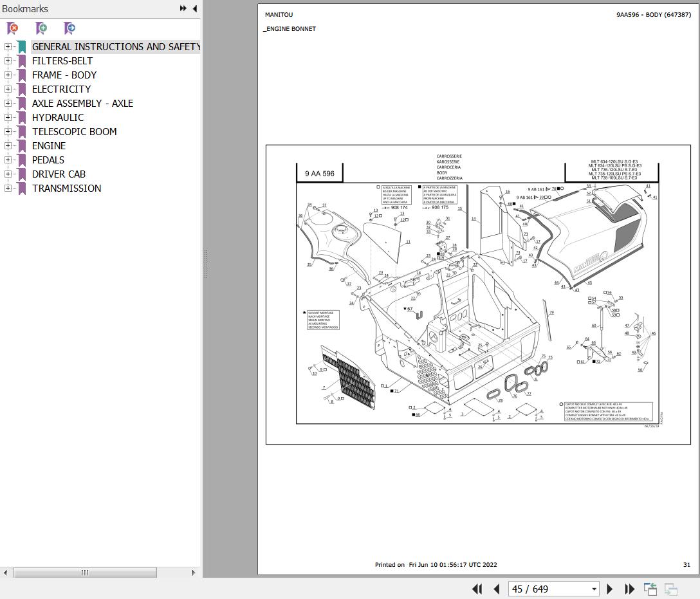The width and height of the screenshot is (700, 599).
Task: Click the bookmark ribbon icon beside DRIVER CAB
Action: point(22,174)
